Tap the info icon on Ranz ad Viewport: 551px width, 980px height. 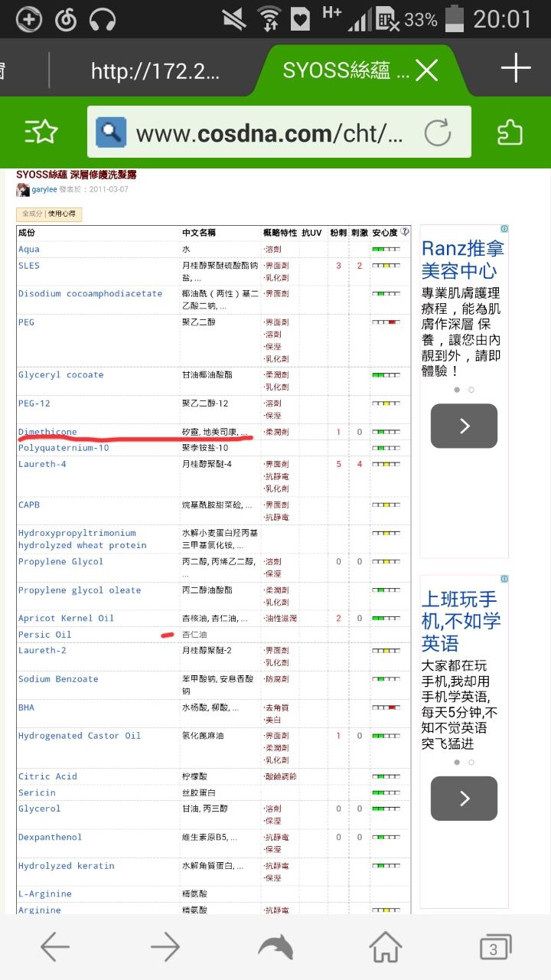pos(504,229)
